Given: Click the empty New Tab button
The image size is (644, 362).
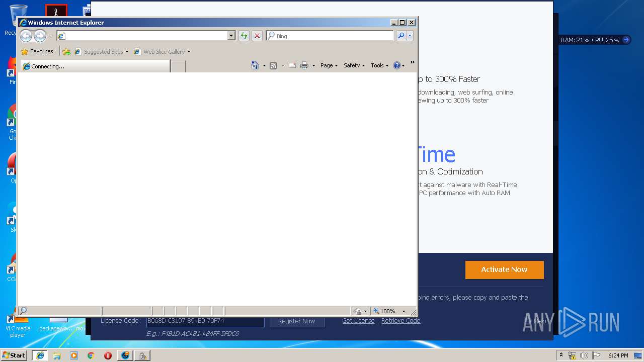Looking at the screenshot, I should [178, 66].
